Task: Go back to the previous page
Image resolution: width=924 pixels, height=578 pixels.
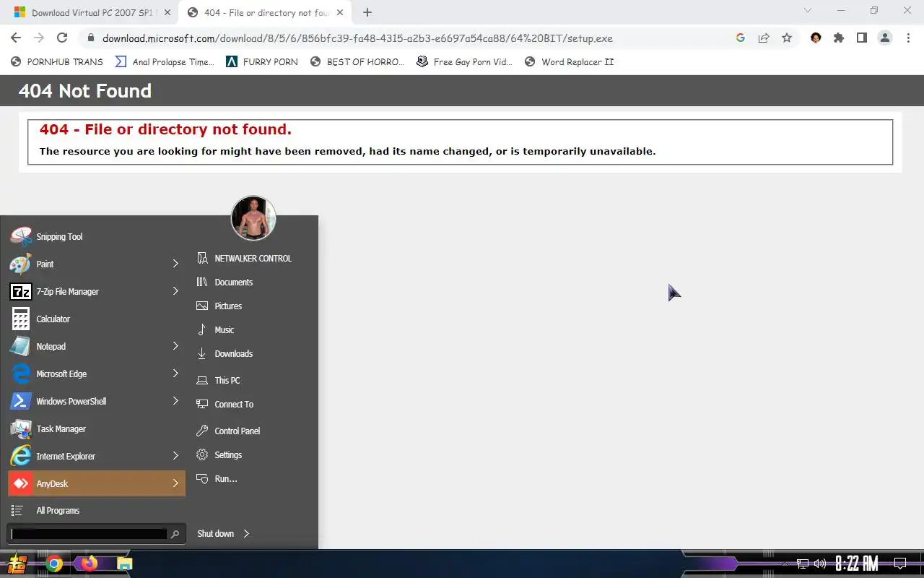Action: [16, 38]
